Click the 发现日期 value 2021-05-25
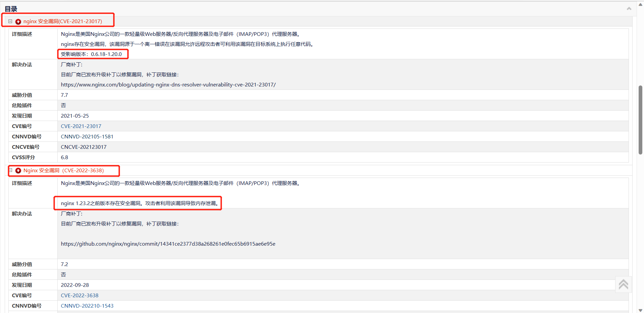Viewport: 644px width, 313px height. click(75, 116)
